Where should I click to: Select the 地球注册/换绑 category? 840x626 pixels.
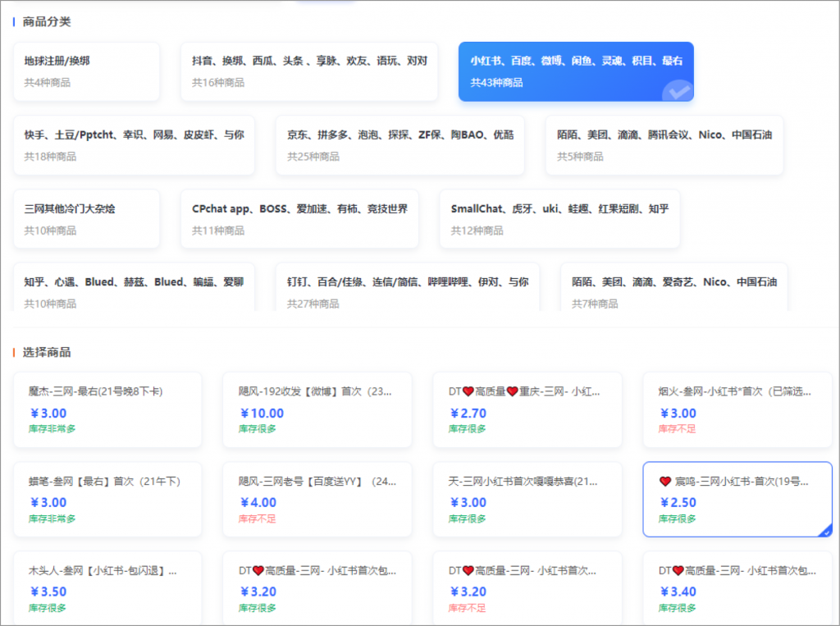point(86,71)
